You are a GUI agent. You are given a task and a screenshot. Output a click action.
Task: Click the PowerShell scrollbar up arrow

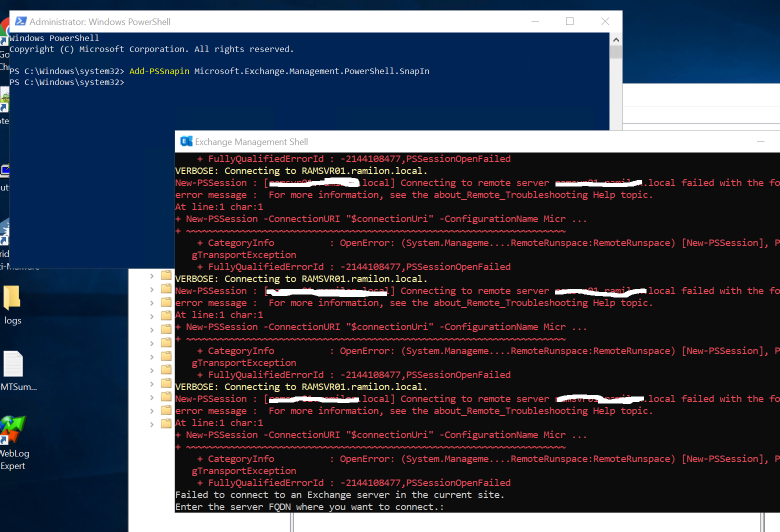pyautogui.click(x=616, y=39)
